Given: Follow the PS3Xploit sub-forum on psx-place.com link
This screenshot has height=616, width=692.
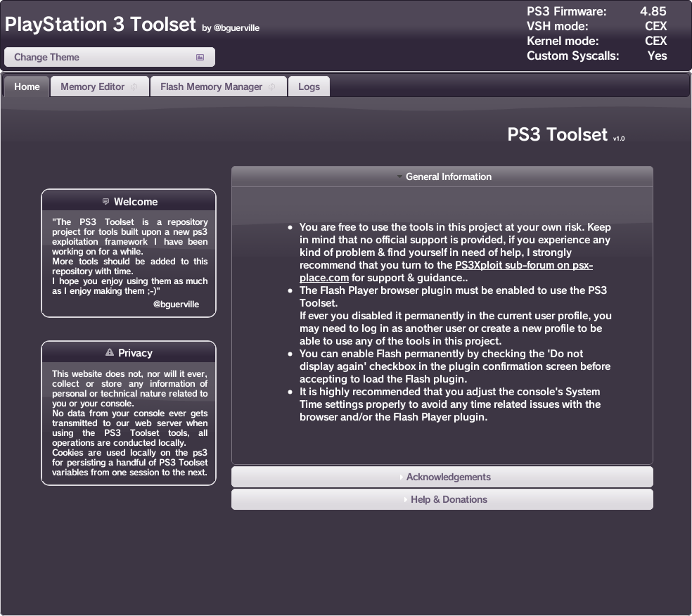Looking at the screenshot, I should (x=523, y=265).
